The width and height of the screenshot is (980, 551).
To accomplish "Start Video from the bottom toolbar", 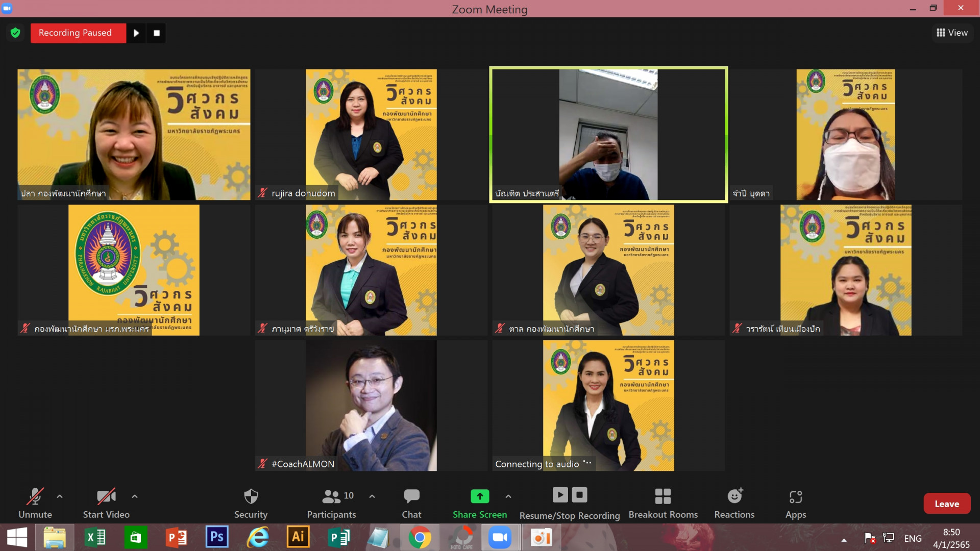I will pos(106,503).
